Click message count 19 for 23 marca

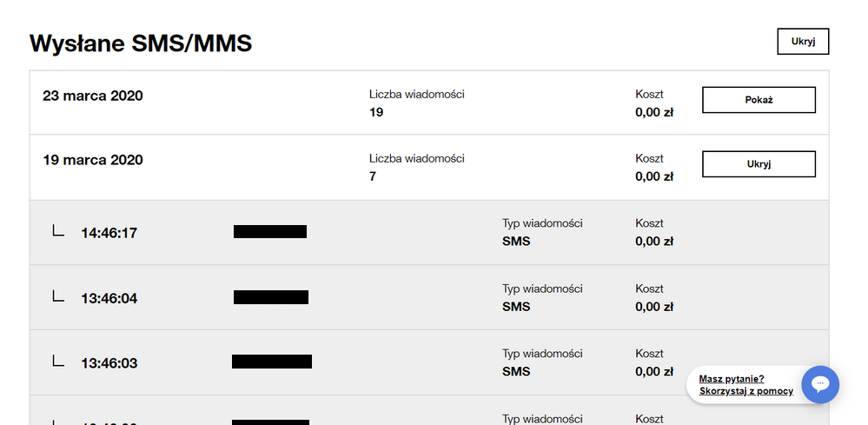coord(376,112)
